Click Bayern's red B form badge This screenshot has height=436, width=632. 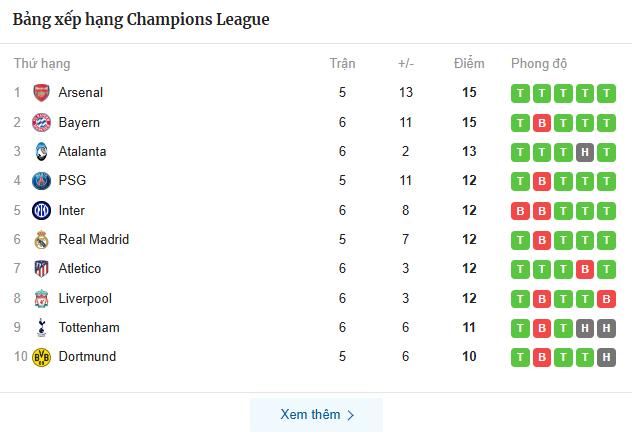[x=542, y=123]
